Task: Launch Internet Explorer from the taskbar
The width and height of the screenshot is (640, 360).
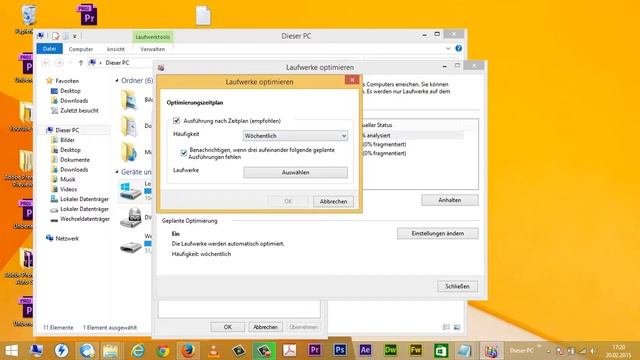Action: click(138, 351)
